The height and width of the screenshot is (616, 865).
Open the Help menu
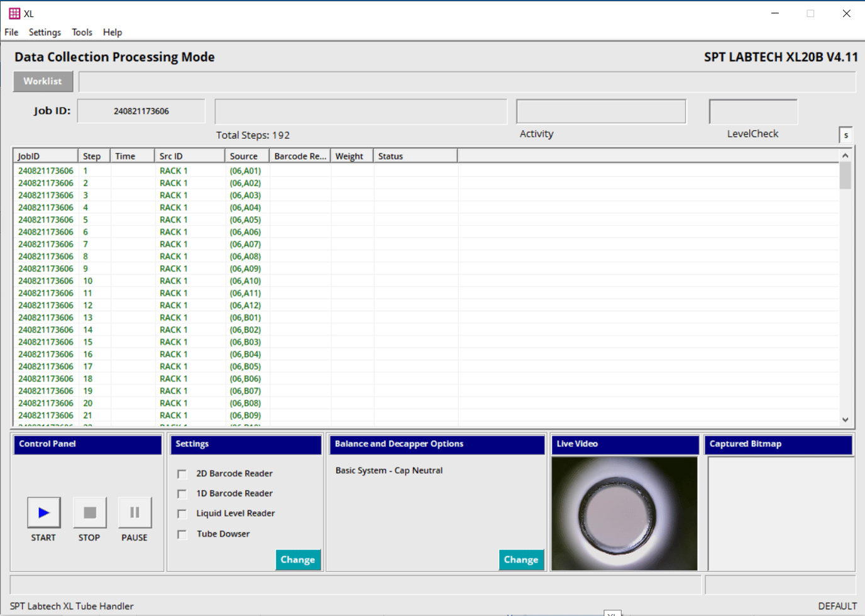[112, 32]
